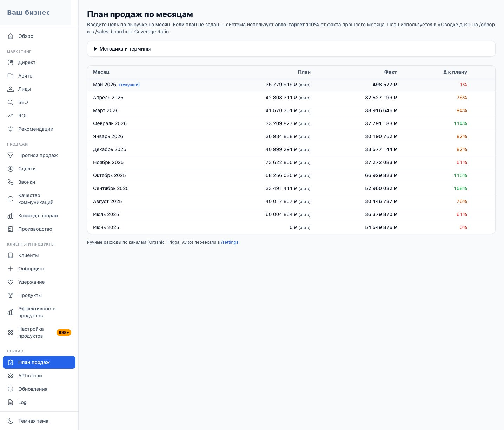Navigate to Команда продаж

39,216
